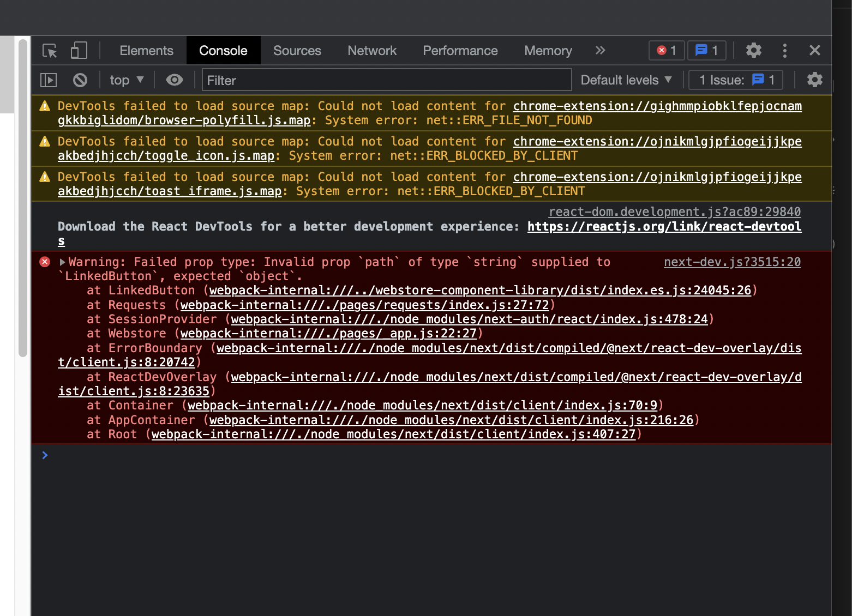
Task: Activate the inspect element picker icon
Action: 50,51
